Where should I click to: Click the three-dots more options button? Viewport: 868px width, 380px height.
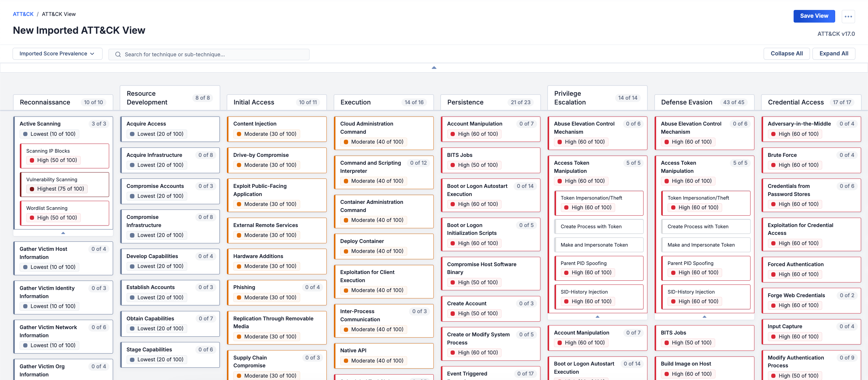point(848,16)
